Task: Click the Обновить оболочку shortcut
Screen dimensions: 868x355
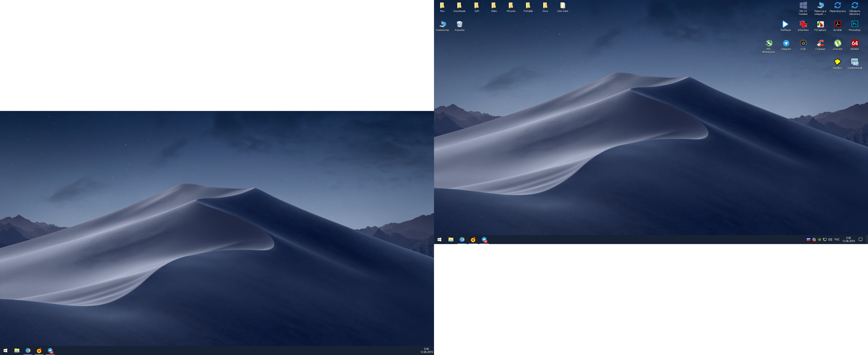Action: click(854, 9)
